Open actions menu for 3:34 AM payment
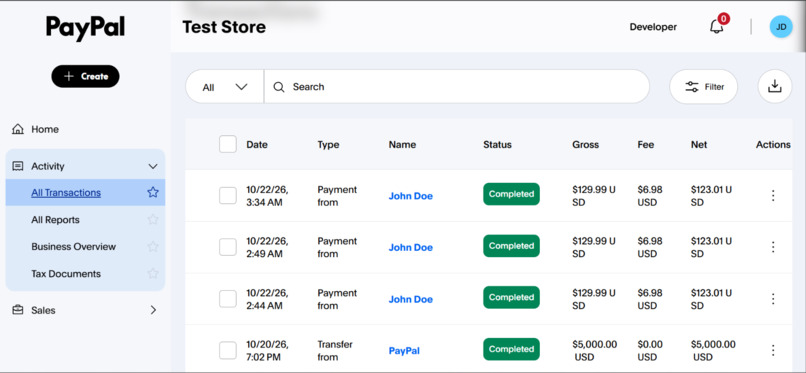Image resolution: width=806 pixels, height=373 pixels. pos(773,195)
